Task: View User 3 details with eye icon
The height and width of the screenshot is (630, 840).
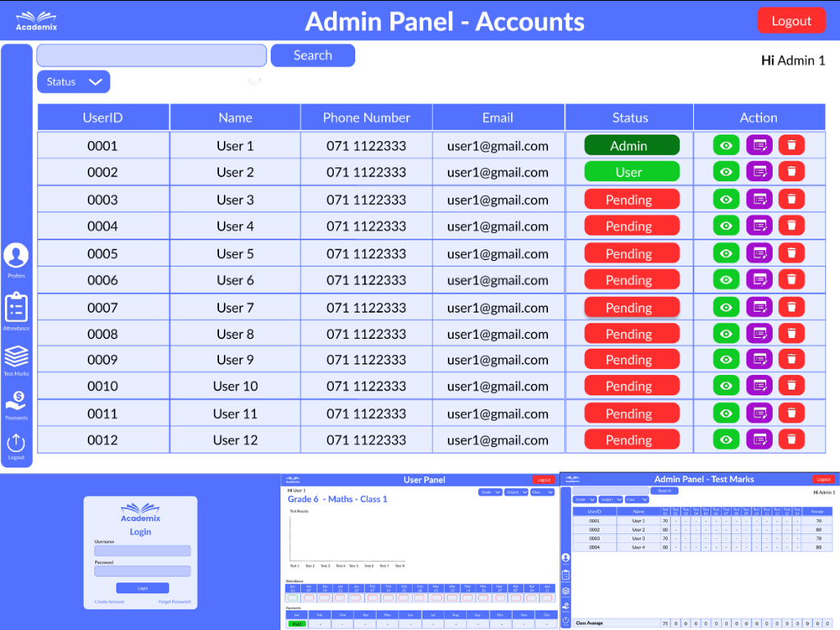Action: point(726,199)
